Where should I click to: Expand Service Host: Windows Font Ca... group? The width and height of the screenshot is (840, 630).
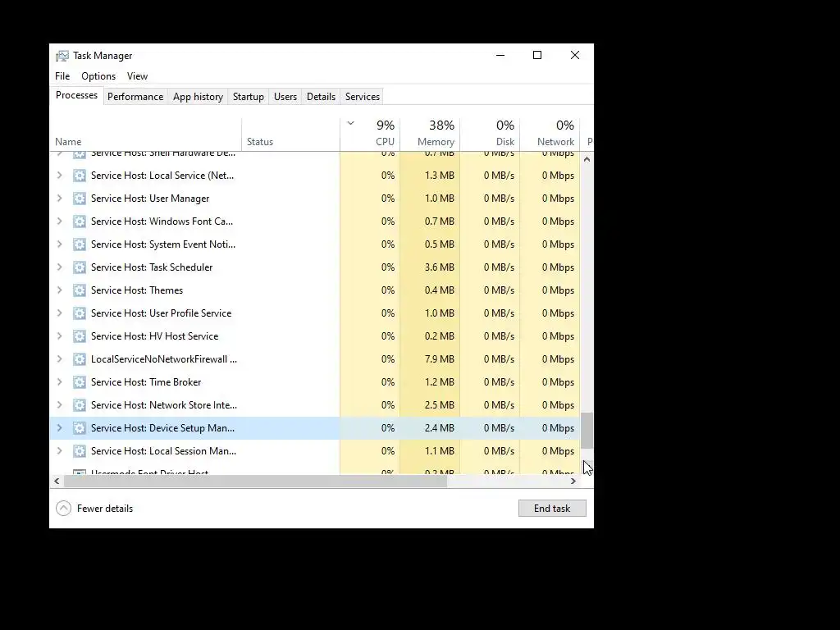[x=59, y=221]
